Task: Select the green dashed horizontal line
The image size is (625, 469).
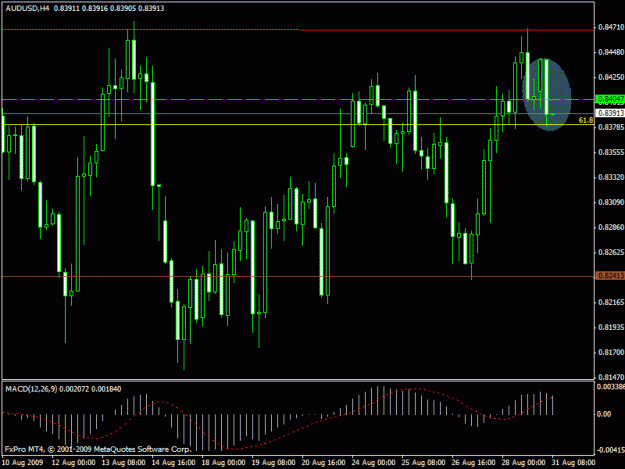Action: [x=298, y=99]
